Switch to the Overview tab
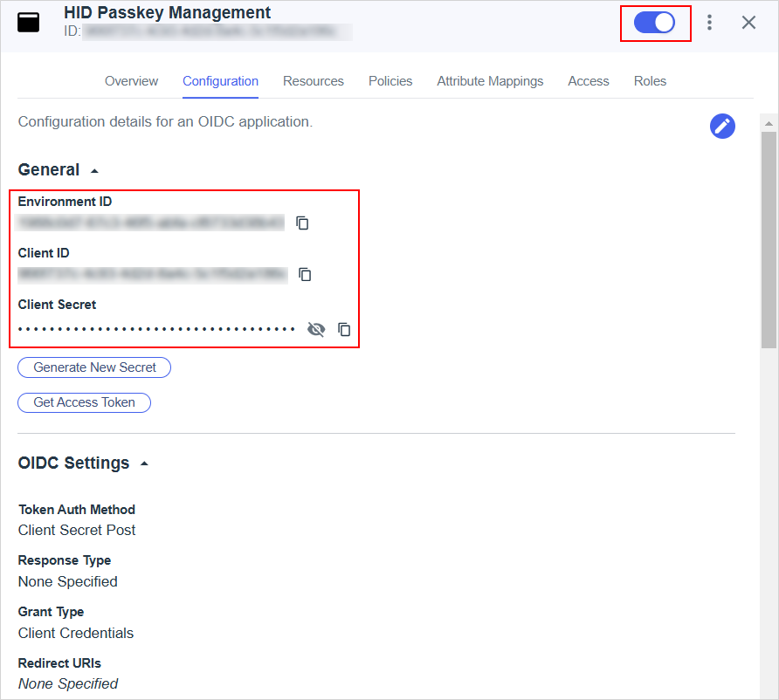 131,81
